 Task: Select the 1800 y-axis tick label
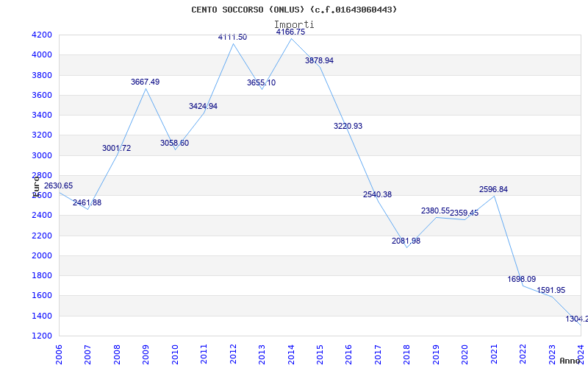click(42, 275)
